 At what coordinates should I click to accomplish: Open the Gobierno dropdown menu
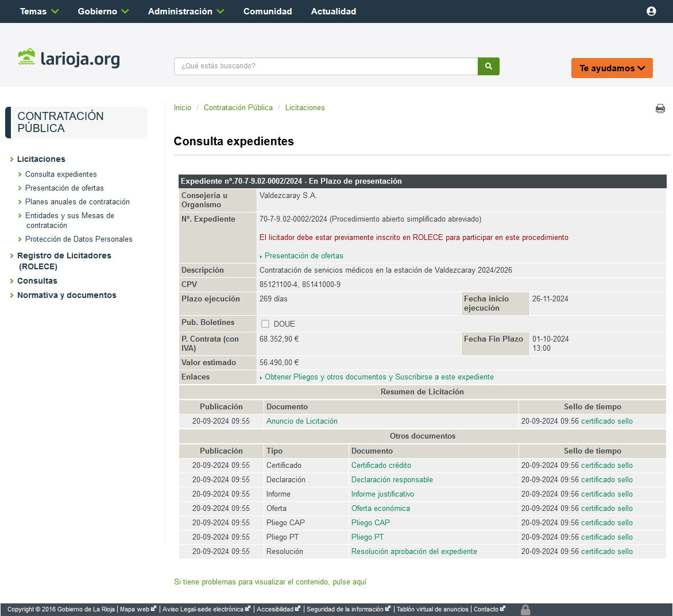pos(103,11)
